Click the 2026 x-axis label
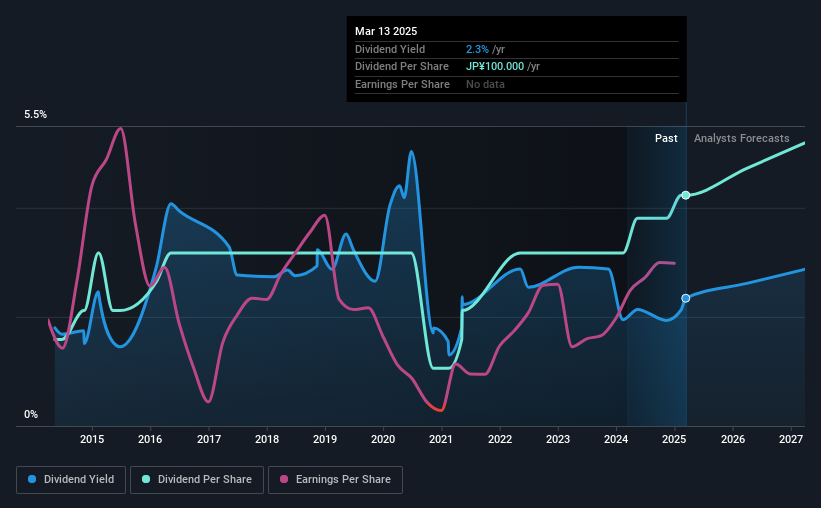The image size is (821, 508). [733, 439]
